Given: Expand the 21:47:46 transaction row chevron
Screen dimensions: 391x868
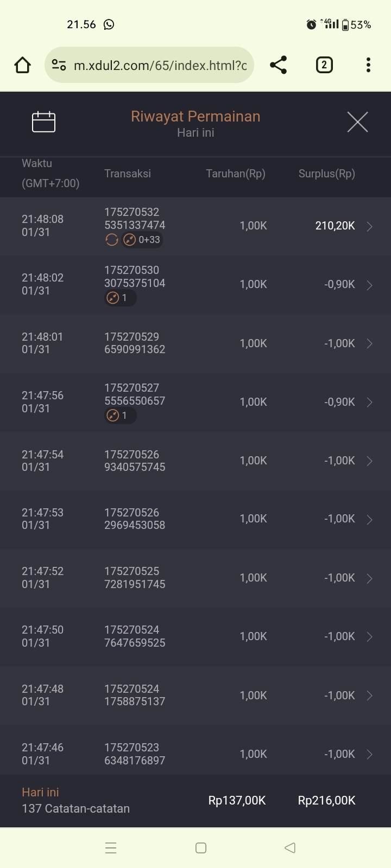Looking at the screenshot, I should [x=369, y=754].
